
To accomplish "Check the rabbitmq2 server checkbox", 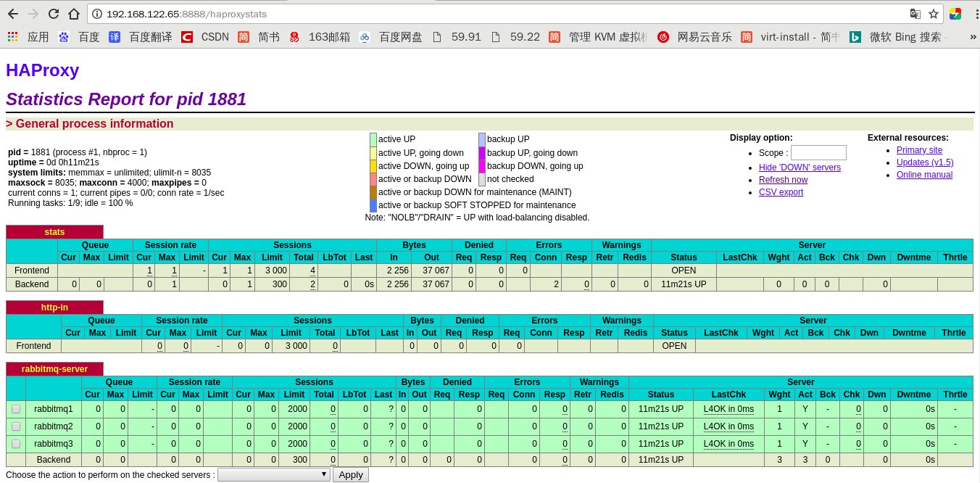I will (16, 426).
